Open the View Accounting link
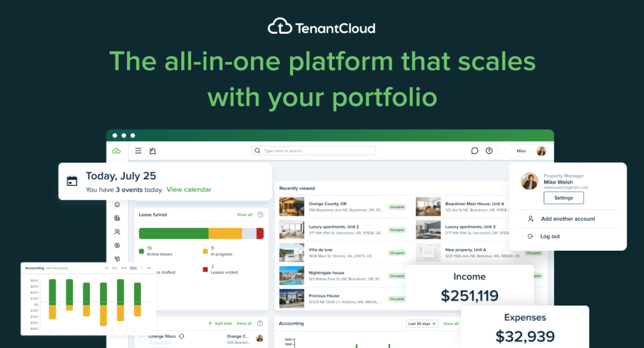Image resolution: width=644 pixels, height=348 pixels. tap(57, 268)
